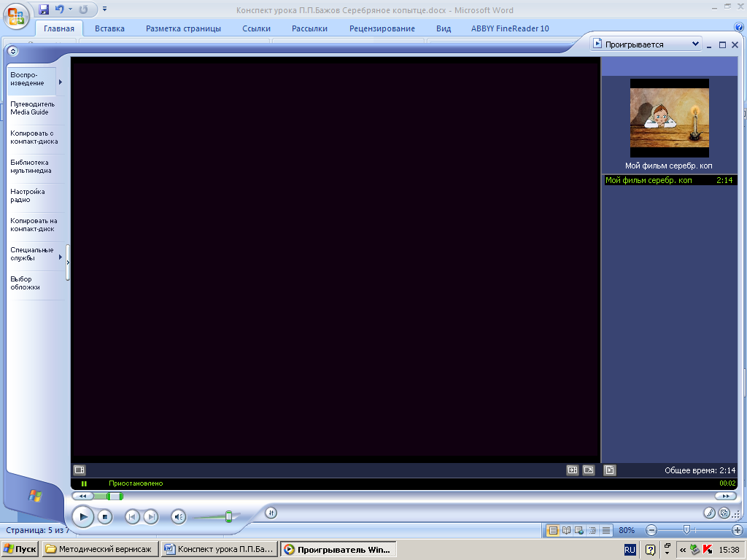The image size is (747, 560).
Task: Open the Undo history dropdown arrow in Word
Action: point(70,9)
